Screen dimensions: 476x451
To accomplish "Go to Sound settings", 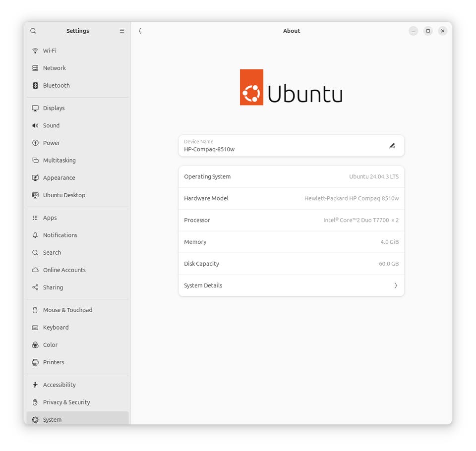I will pyautogui.click(x=78, y=125).
